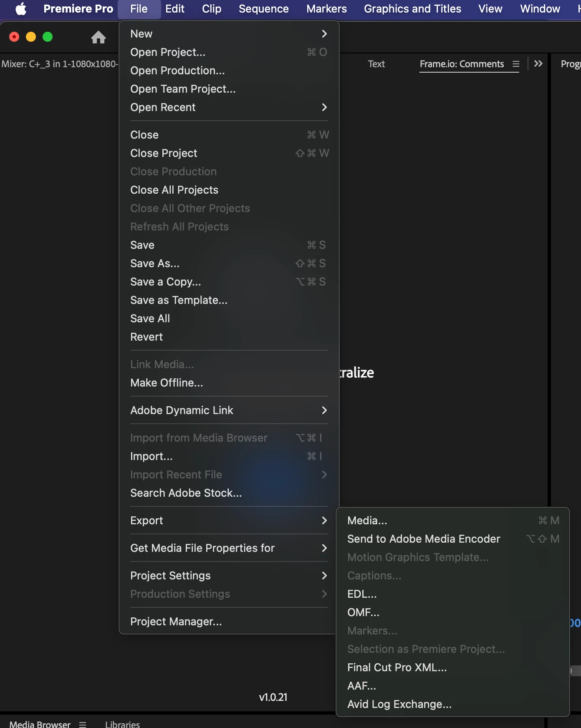Choose Save As...
This screenshot has height=728, width=581.
[229, 263]
